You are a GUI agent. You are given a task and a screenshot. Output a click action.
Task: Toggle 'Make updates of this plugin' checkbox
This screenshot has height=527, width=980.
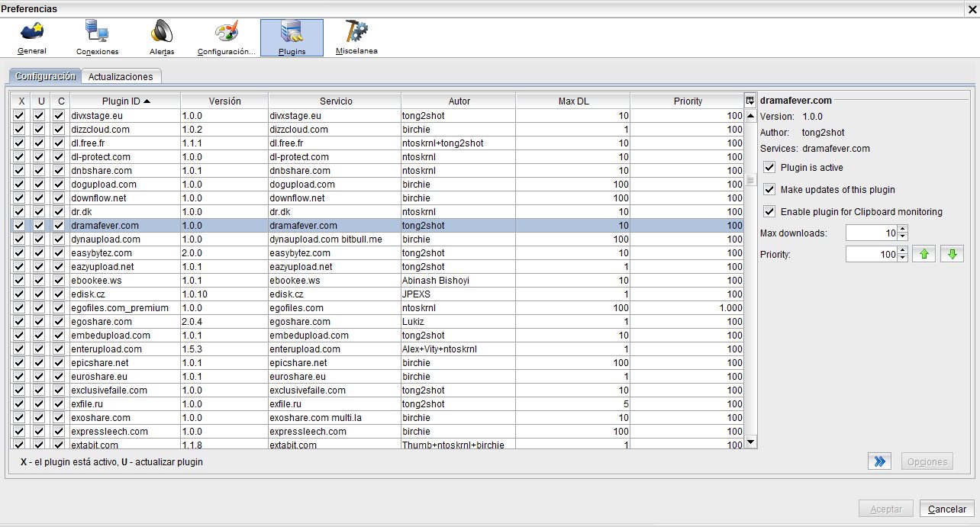pyautogui.click(x=769, y=190)
